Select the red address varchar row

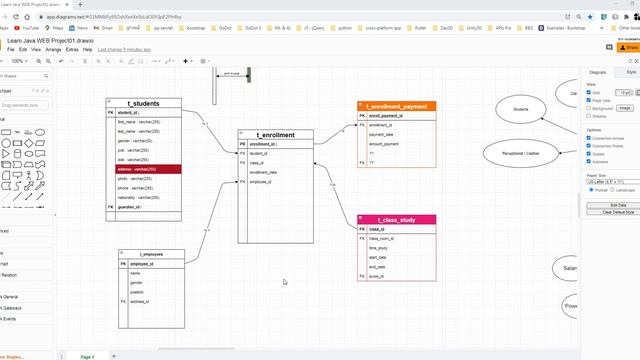[x=149, y=169]
